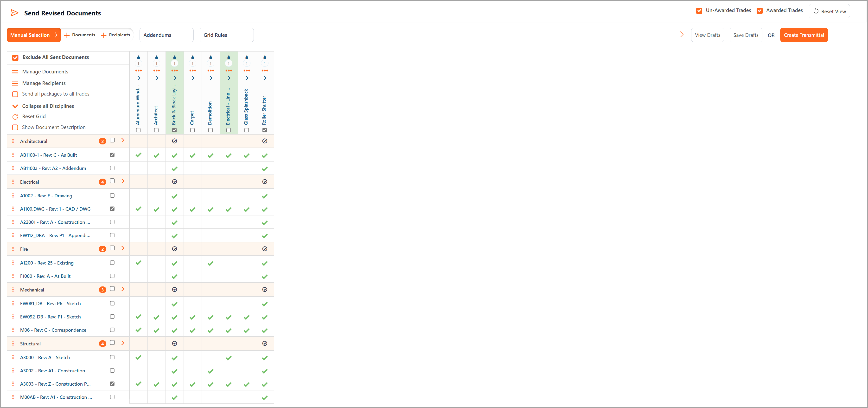Expand the Glass Splashback column arrow

coord(247,78)
